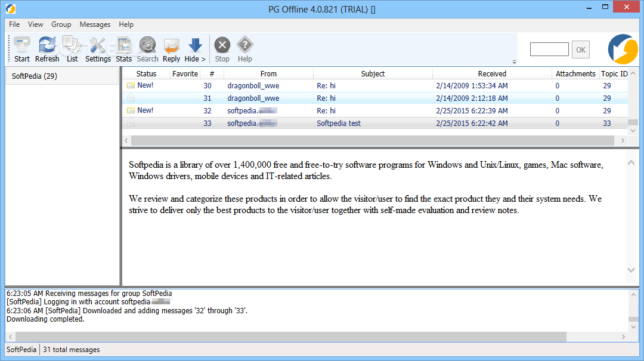Click the envelope icon of message 33
The width and height of the screenshot is (644, 361).
[x=131, y=123]
